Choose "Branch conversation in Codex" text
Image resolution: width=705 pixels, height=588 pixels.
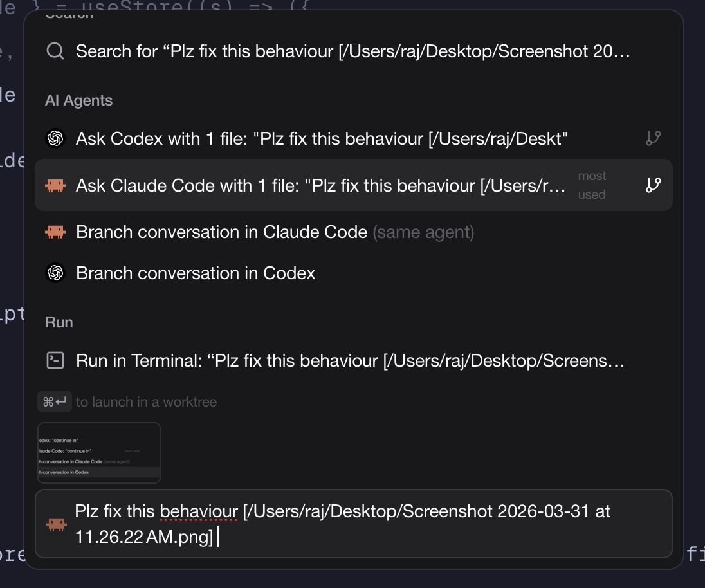(x=196, y=273)
